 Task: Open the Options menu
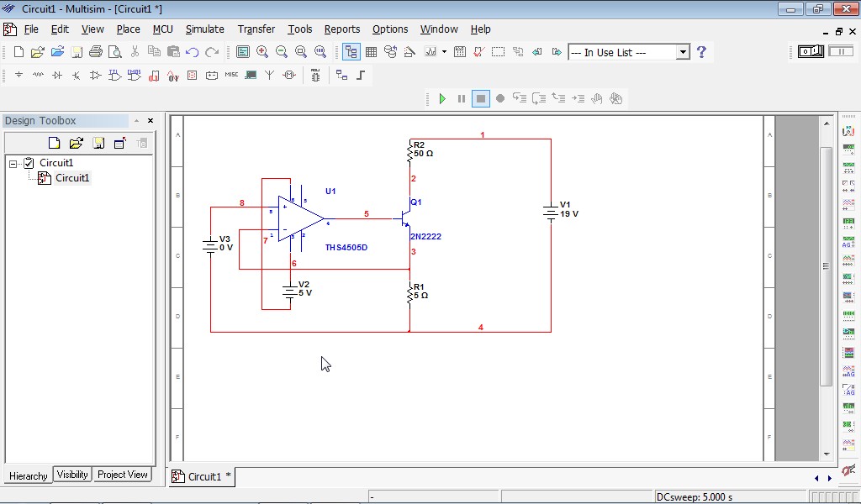click(x=390, y=29)
